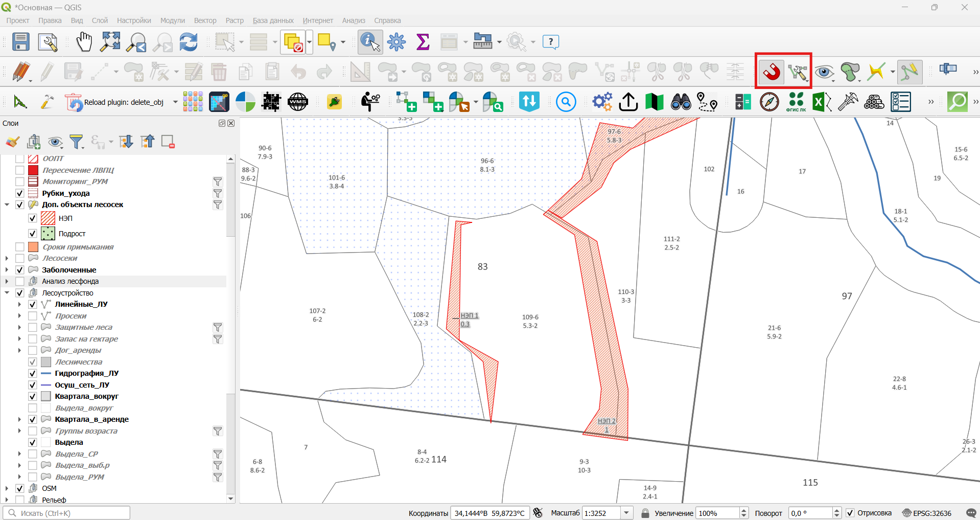The height and width of the screenshot is (520, 980).
Task: Open the statistical summary sigma tool
Action: coord(423,42)
